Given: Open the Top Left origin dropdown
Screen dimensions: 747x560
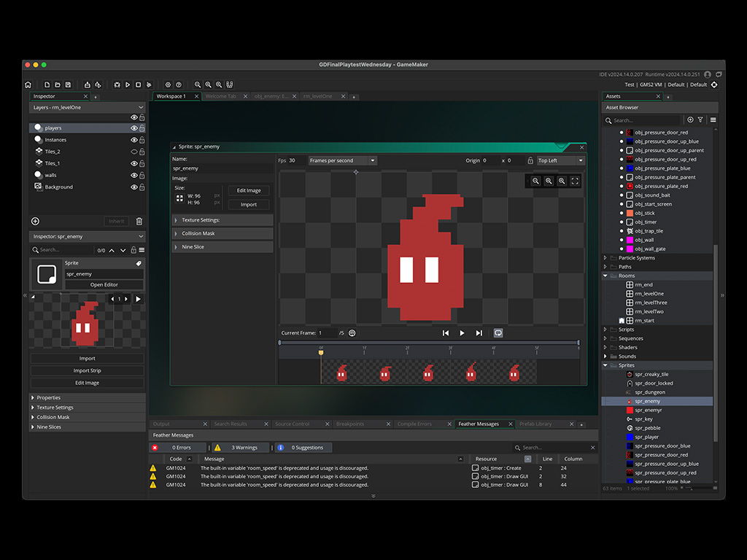Looking at the screenshot, I should (x=560, y=160).
